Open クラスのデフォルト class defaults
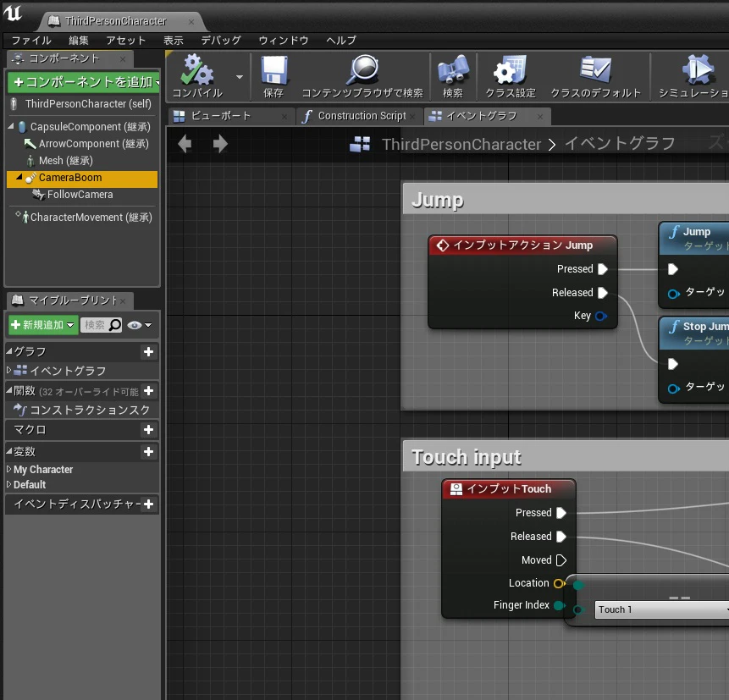This screenshot has width=729, height=700. [x=595, y=70]
